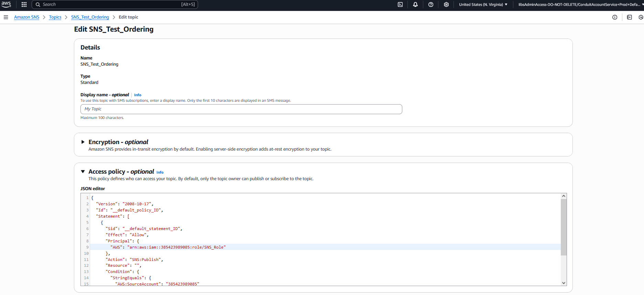Click the Display name input field
Screen dimensions: 644x295
(x=241, y=109)
